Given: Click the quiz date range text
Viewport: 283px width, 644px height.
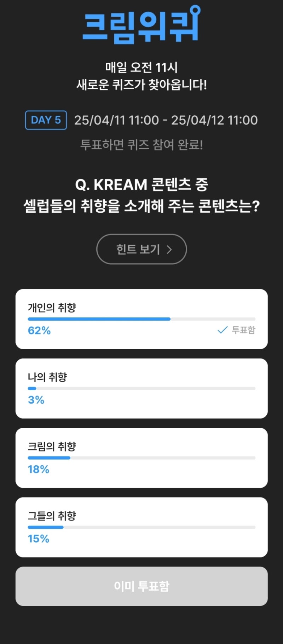Looking at the screenshot, I should [x=166, y=120].
